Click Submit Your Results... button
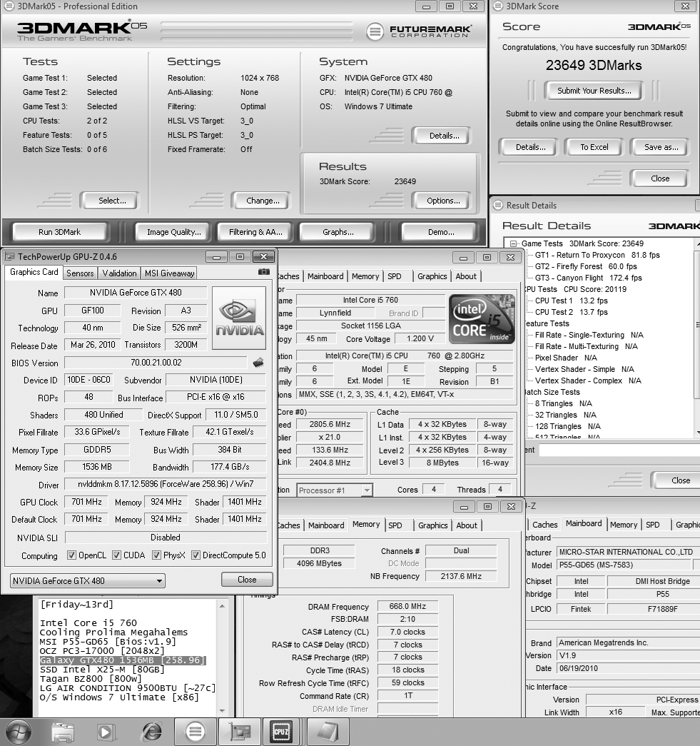The image size is (700, 746). pos(594,91)
